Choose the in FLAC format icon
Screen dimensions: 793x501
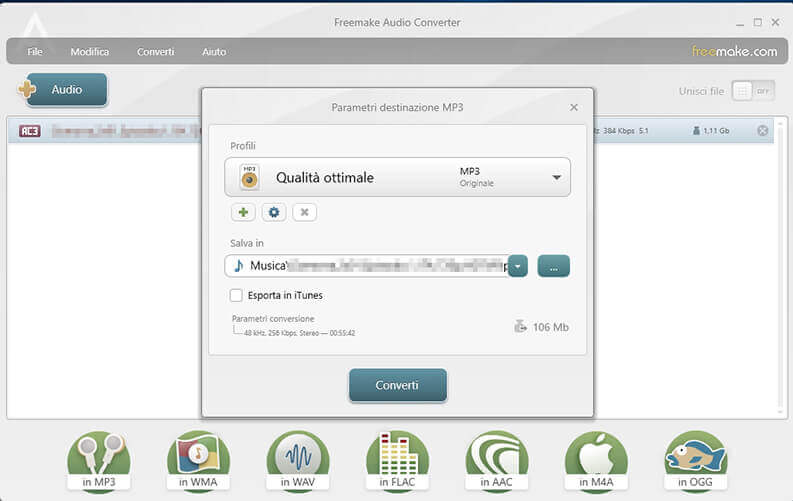coord(398,461)
